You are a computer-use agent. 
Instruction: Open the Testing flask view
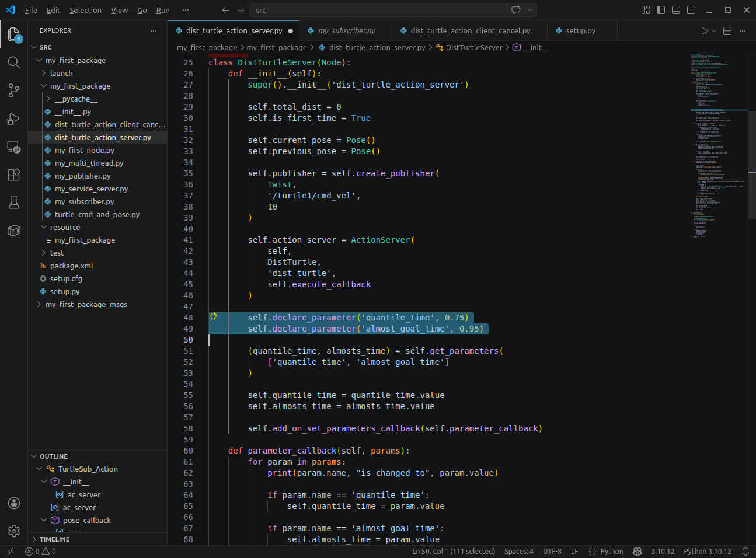pos(14,203)
